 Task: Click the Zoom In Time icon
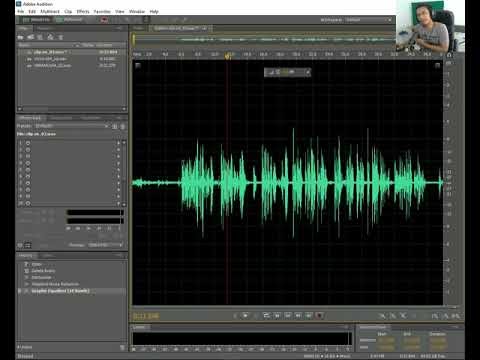(404, 316)
